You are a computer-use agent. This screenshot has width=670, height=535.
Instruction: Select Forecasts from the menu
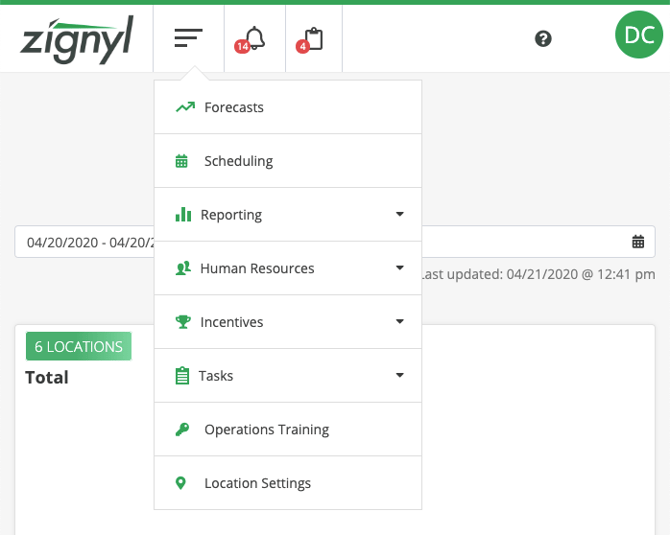tap(234, 107)
